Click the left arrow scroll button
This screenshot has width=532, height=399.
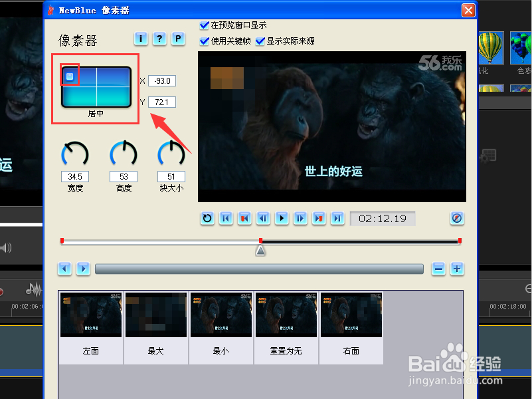pyautogui.click(x=64, y=269)
